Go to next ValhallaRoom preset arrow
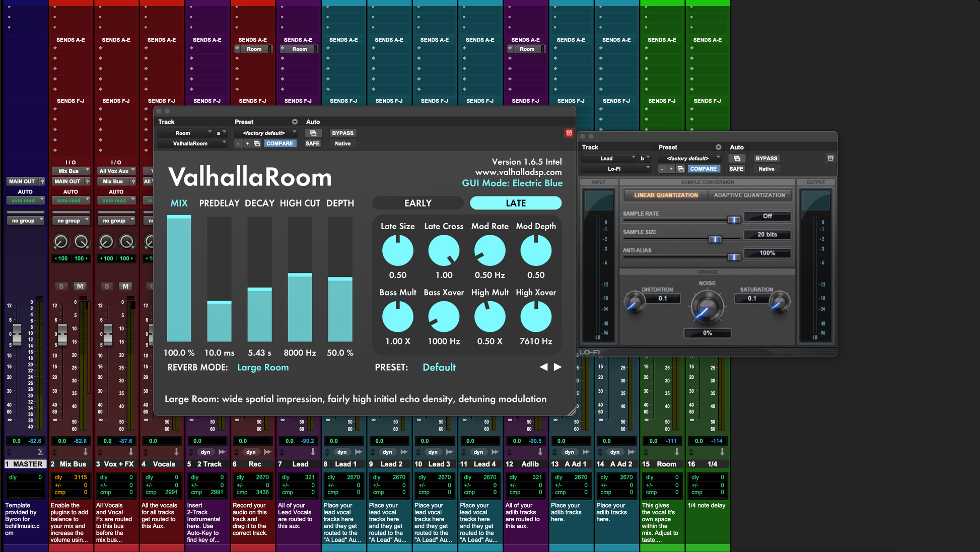 pos(557,367)
